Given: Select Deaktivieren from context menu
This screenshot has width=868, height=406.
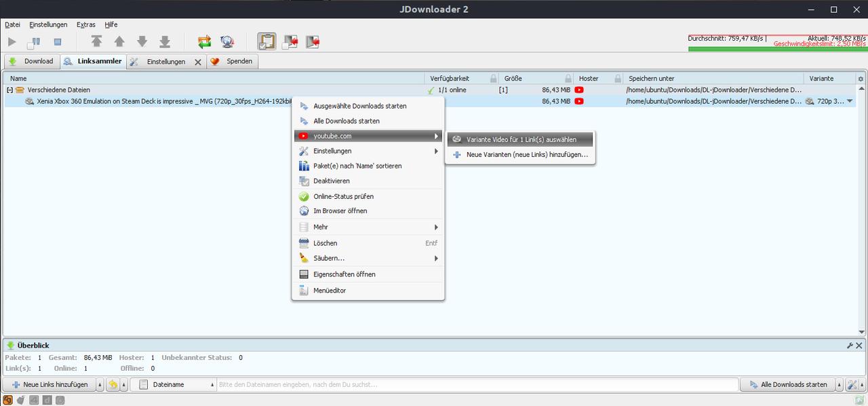Looking at the screenshot, I should coord(368,181).
